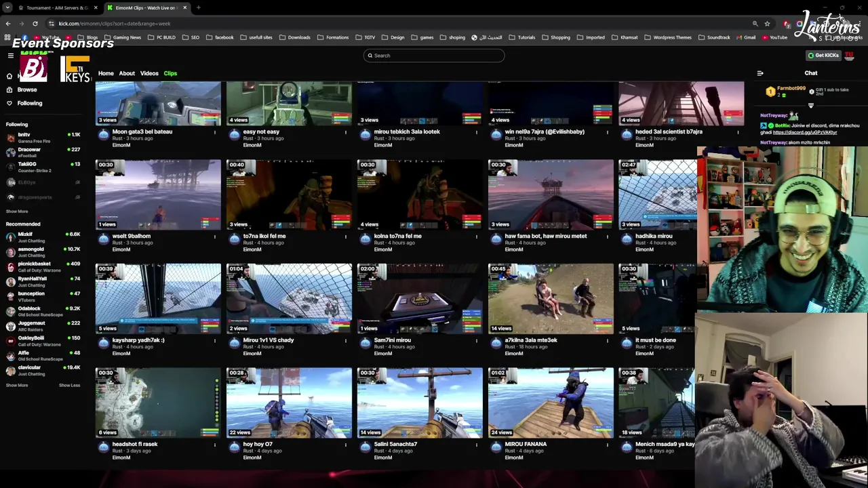Image resolution: width=868 pixels, height=488 pixels.
Task: Play the 'Salini 5anacha7' clip thumbnail
Action: click(420, 403)
